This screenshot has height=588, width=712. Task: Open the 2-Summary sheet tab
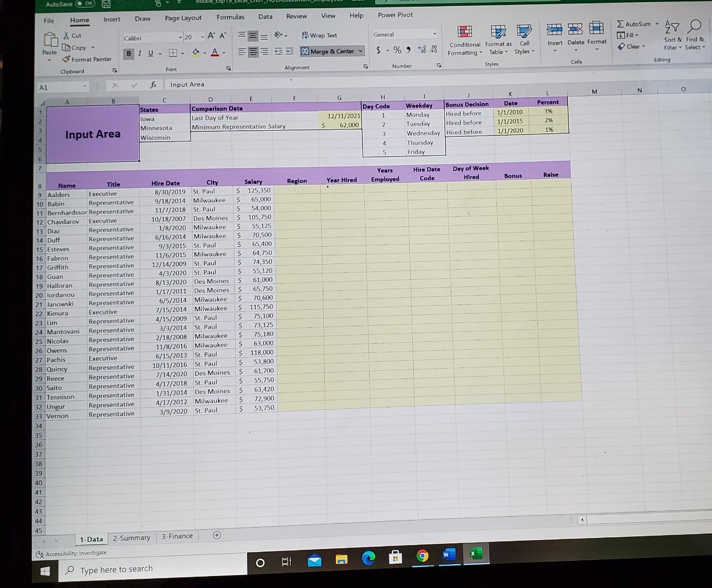(x=131, y=537)
